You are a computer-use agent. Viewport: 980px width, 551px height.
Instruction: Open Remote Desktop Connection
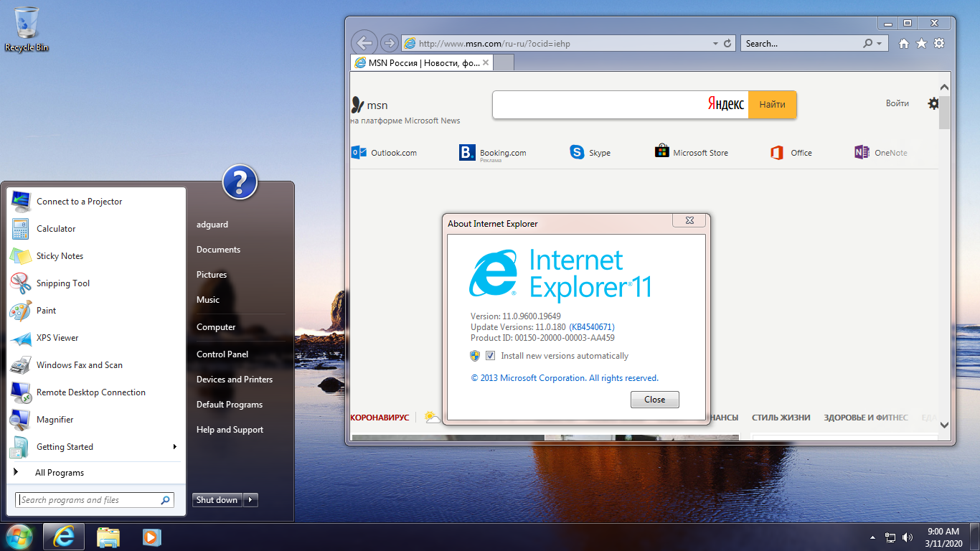click(96, 392)
